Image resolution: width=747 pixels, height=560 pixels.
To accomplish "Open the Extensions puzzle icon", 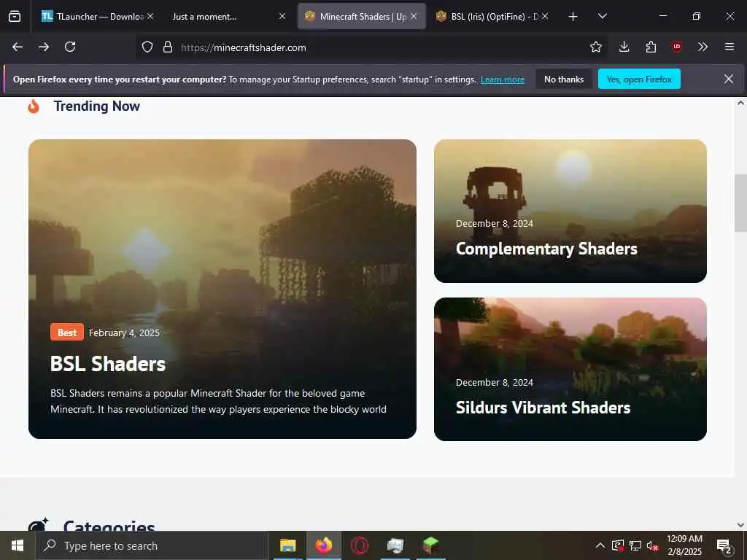I will click(651, 47).
